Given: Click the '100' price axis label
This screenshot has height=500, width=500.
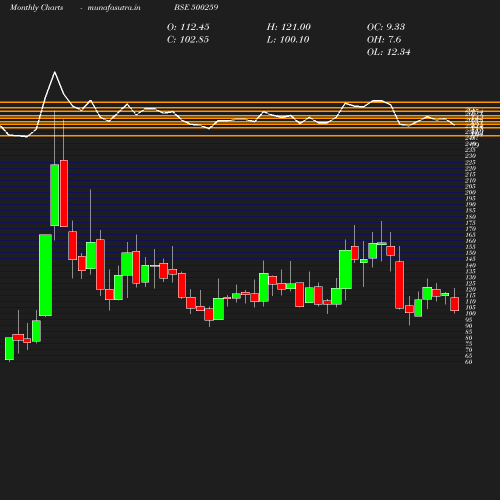Looking at the screenshot, I should click(470, 313).
